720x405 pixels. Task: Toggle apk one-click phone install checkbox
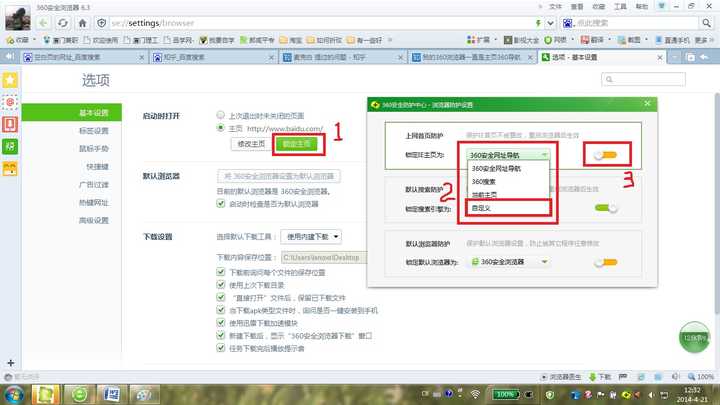(220, 310)
